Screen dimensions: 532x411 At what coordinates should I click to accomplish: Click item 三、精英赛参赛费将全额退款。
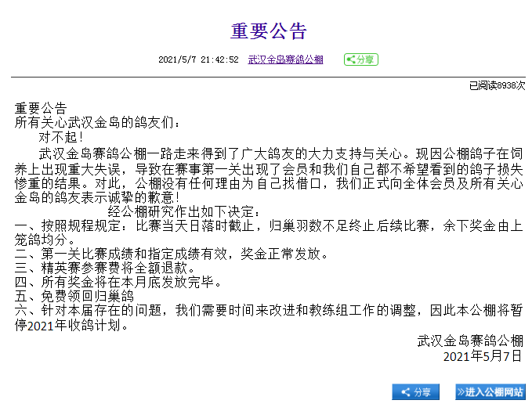coord(105,268)
